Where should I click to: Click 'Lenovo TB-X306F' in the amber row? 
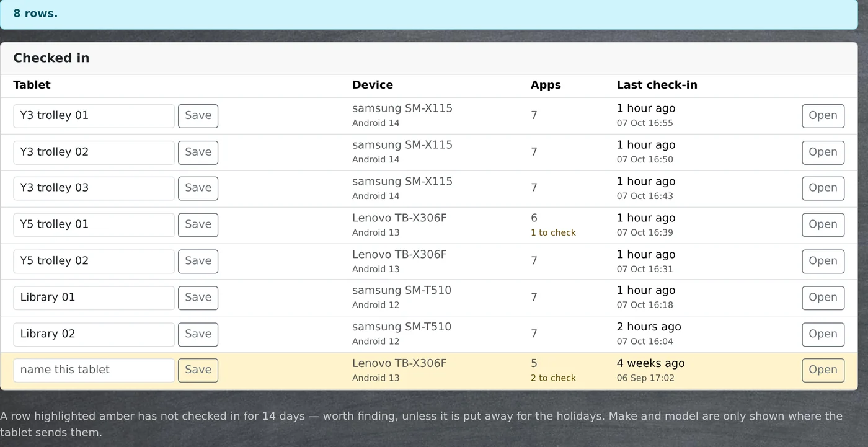coord(399,364)
